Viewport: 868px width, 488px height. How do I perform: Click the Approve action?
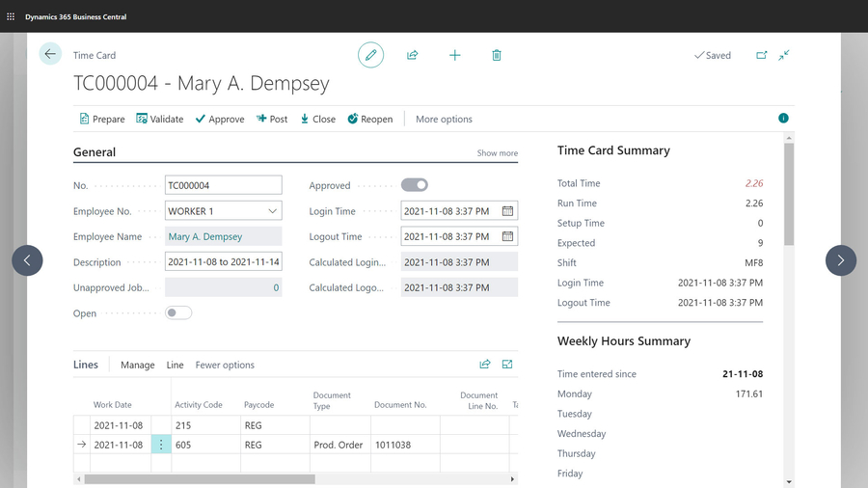pyautogui.click(x=220, y=120)
